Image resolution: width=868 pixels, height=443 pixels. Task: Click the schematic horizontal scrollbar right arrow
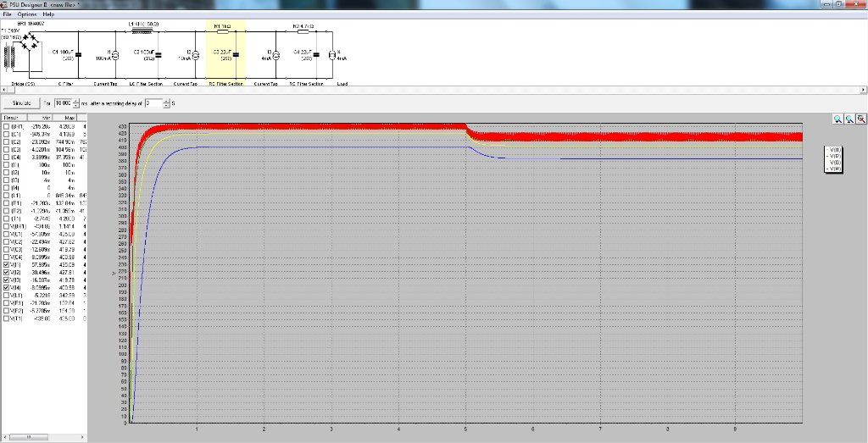pos(863,89)
